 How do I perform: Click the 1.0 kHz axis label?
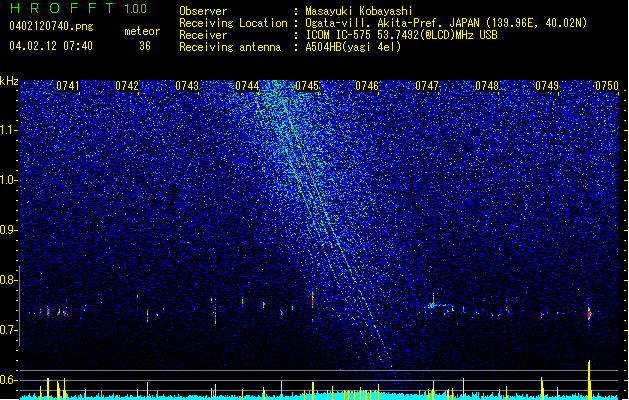pyautogui.click(x=9, y=180)
